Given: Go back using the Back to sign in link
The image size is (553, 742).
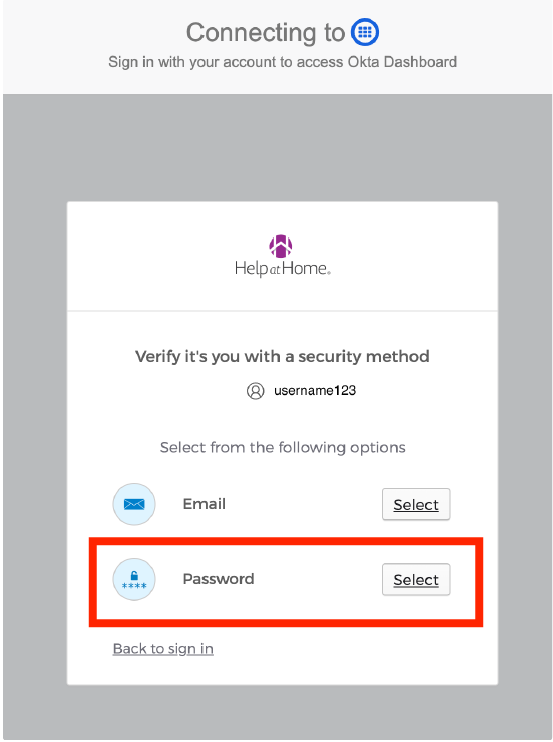Looking at the screenshot, I should [163, 649].
